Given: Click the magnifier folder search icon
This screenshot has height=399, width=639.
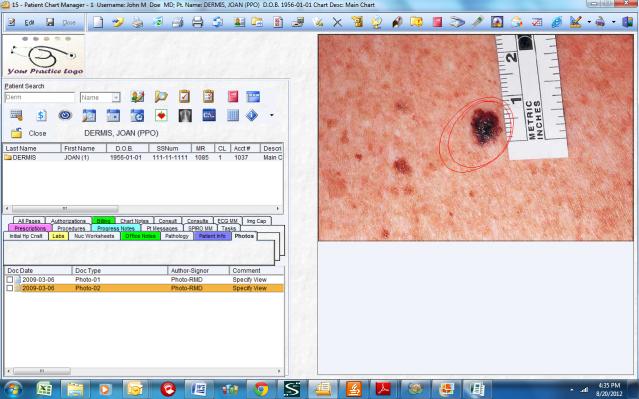Looking at the screenshot, I should pyautogui.click(x=161, y=97).
